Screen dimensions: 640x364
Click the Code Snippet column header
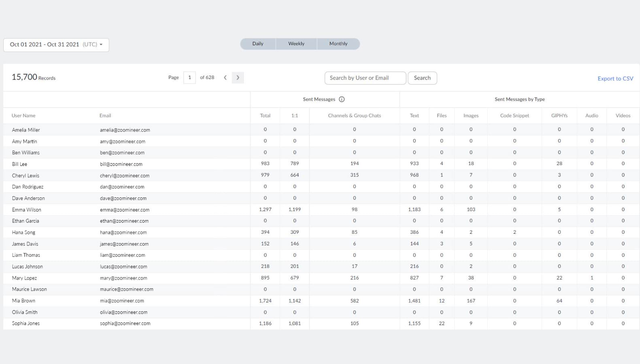click(515, 116)
